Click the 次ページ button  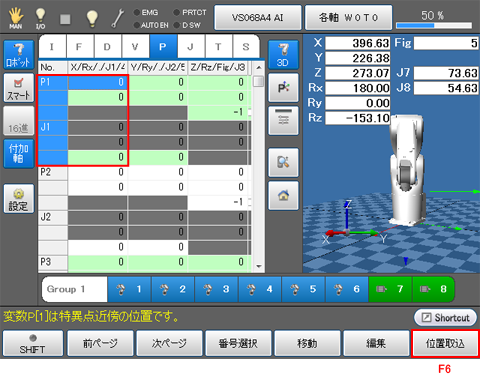coord(169,343)
